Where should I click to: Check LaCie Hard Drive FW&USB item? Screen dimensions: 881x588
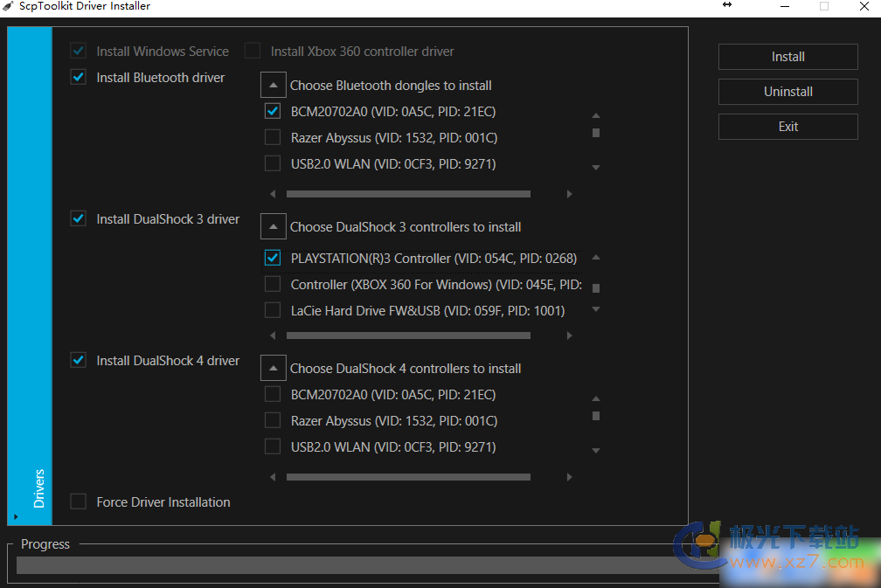(x=273, y=310)
